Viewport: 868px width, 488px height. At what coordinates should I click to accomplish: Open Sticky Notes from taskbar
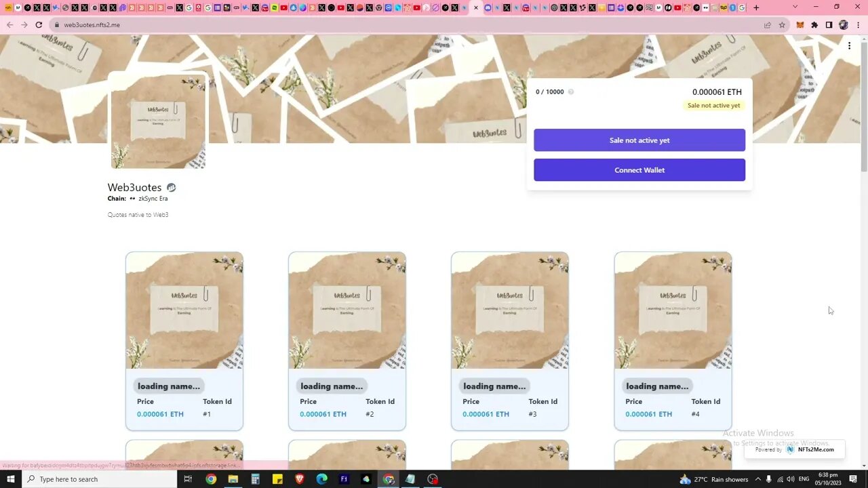(x=277, y=479)
